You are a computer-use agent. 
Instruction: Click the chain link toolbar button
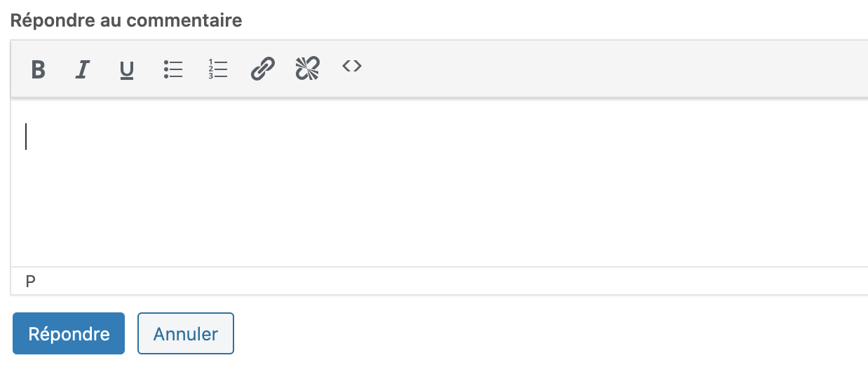[x=262, y=69]
